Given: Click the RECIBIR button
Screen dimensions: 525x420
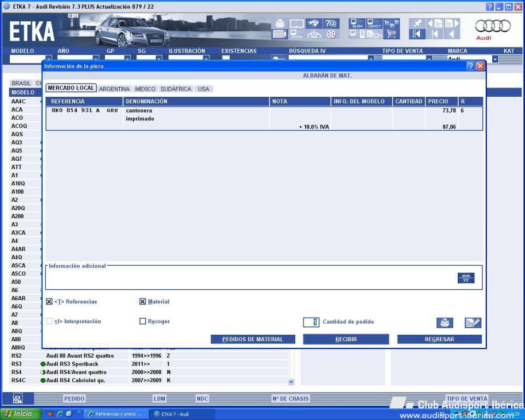Looking at the screenshot, I should (346, 339).
